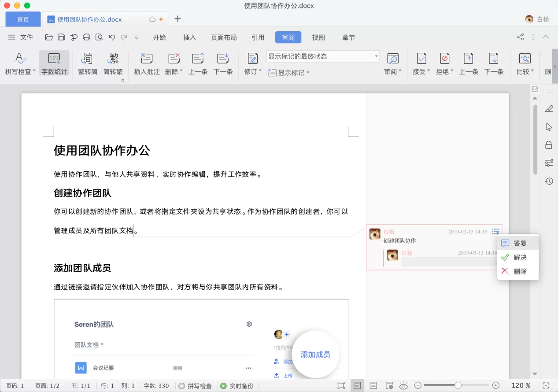
Task: Go to previous comment with 上一条
Action: [198, 59]
